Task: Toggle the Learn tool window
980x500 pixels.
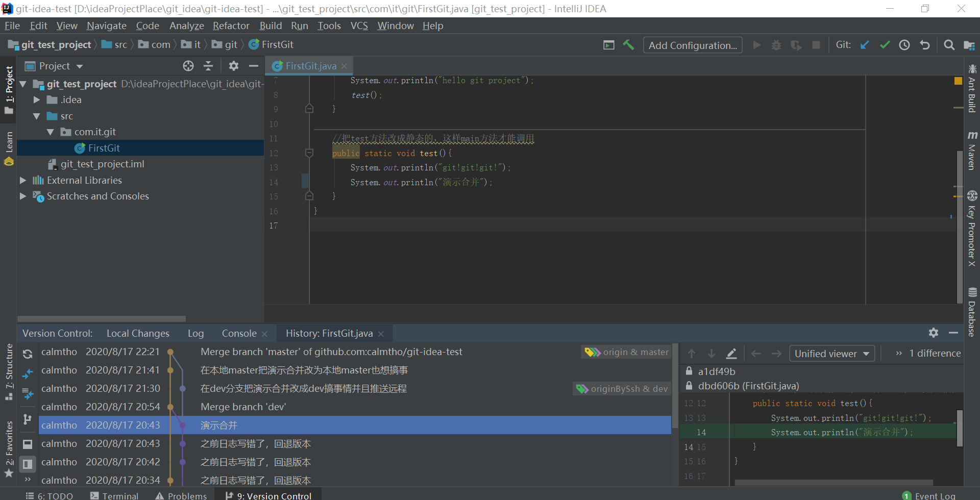Action: (9, 148)
